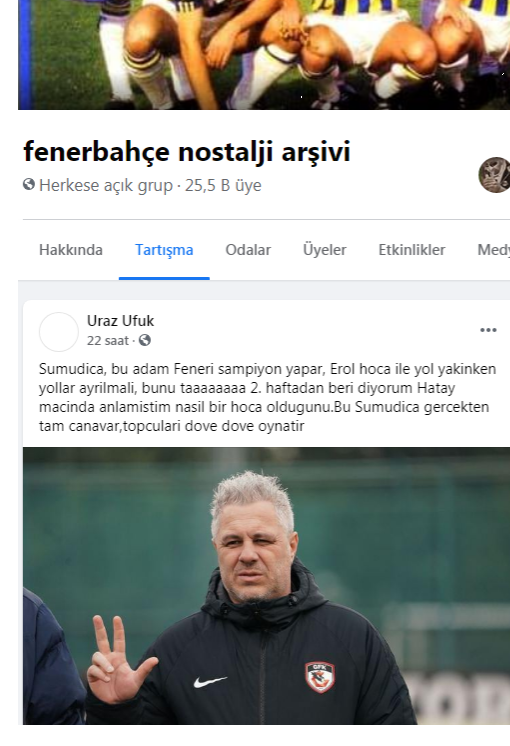
Task: Click the Herkese açık grup privacy label
Action: [x=106, y=185]
